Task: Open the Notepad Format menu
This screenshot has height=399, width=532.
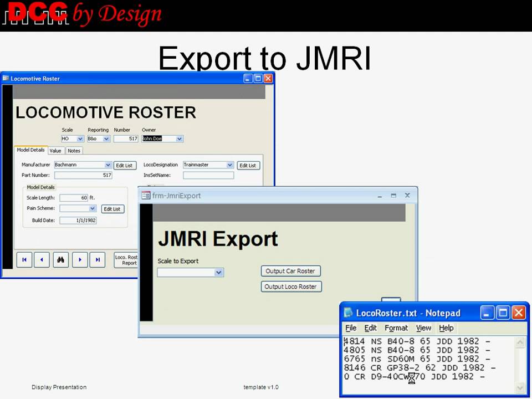Action: click(x=396, y=328)
